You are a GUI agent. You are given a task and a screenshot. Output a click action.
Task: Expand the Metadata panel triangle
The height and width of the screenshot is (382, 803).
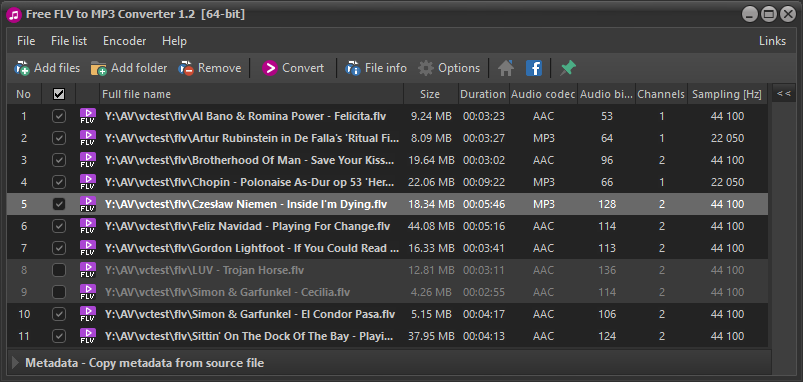(16, 363)
